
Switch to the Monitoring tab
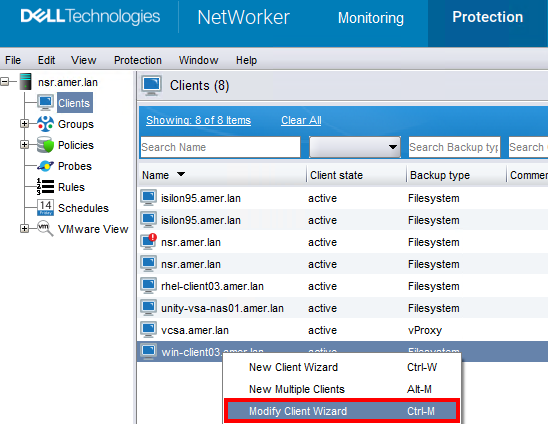371,18
